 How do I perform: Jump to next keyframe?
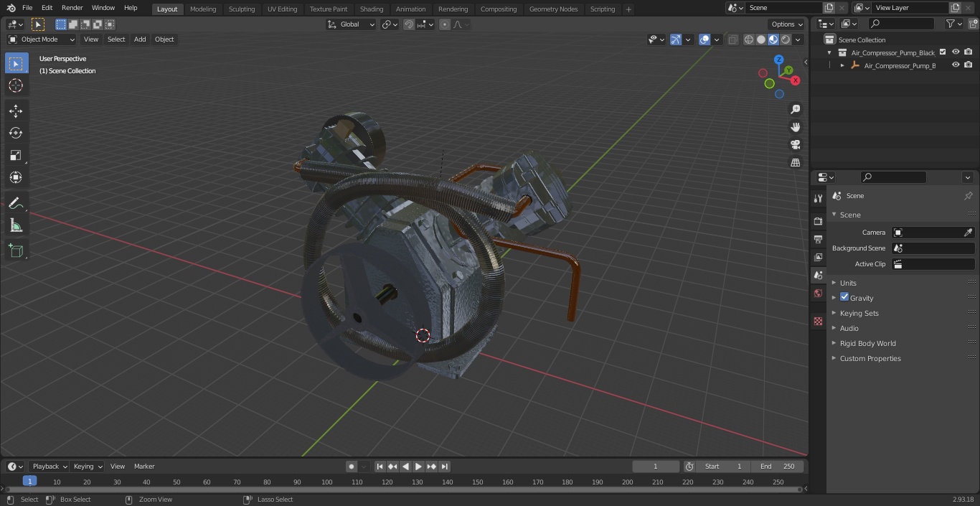(431, 467)
